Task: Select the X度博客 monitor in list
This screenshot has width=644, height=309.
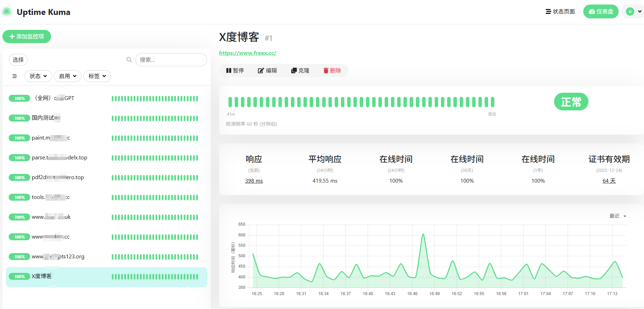Action: [x=107, y=277]
